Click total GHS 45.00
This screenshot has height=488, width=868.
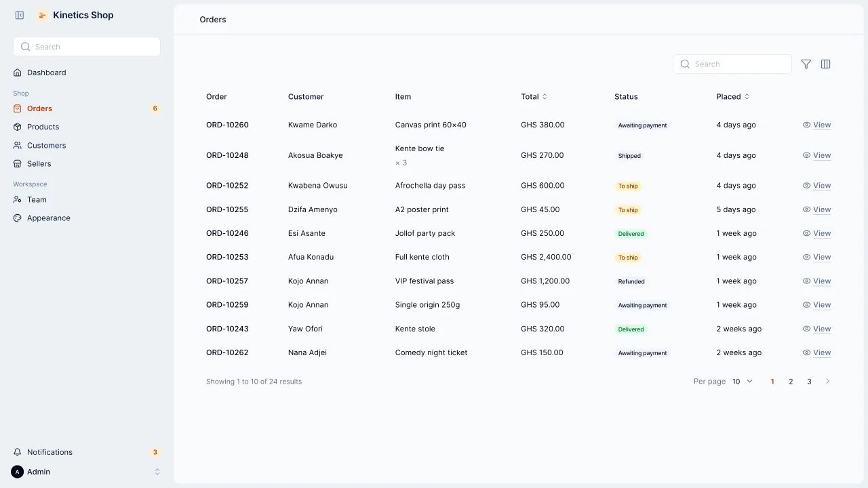[540, 209]
